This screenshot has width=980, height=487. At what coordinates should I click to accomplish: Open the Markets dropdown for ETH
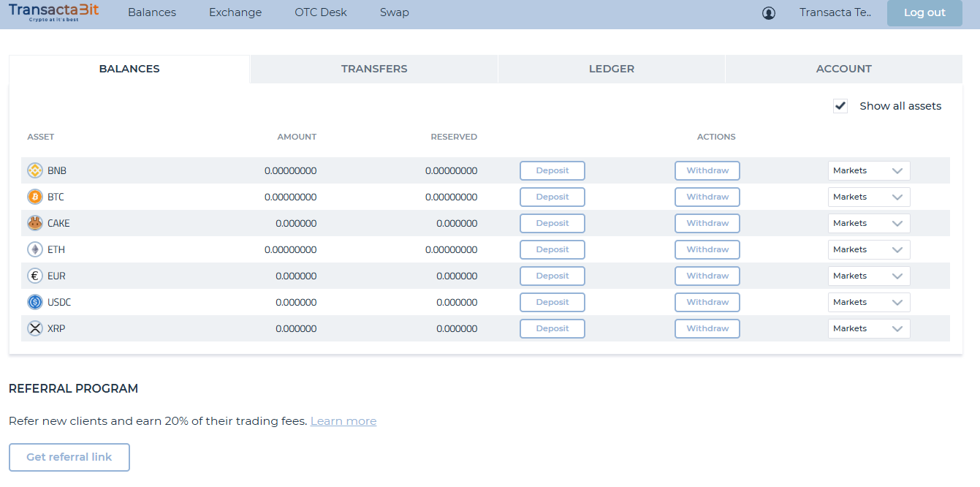pos(868,249)
